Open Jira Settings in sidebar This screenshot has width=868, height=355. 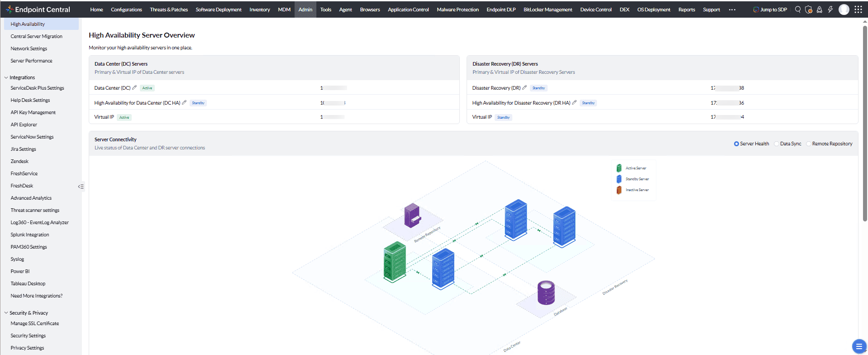click(24, 149)
